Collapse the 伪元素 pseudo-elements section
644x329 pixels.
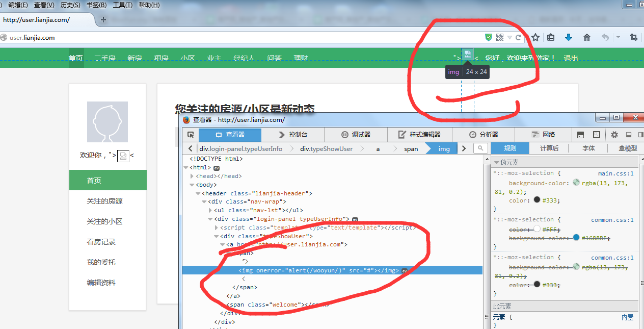496,163
